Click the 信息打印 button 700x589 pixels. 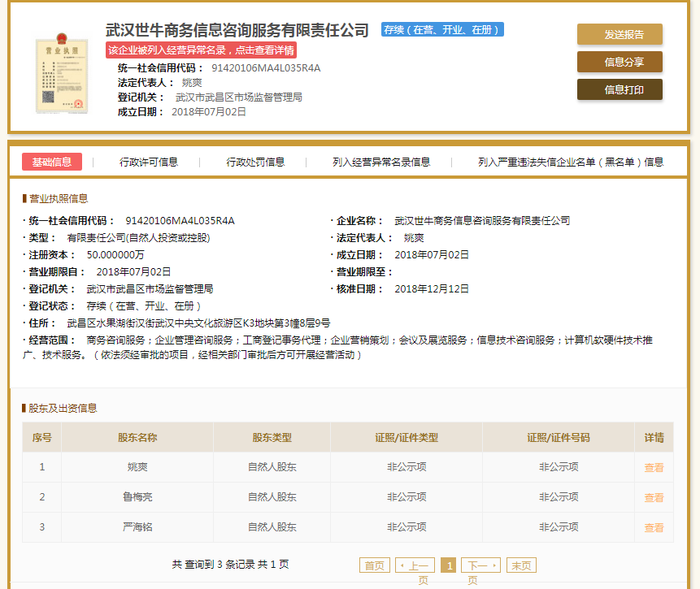coord(620,89)
